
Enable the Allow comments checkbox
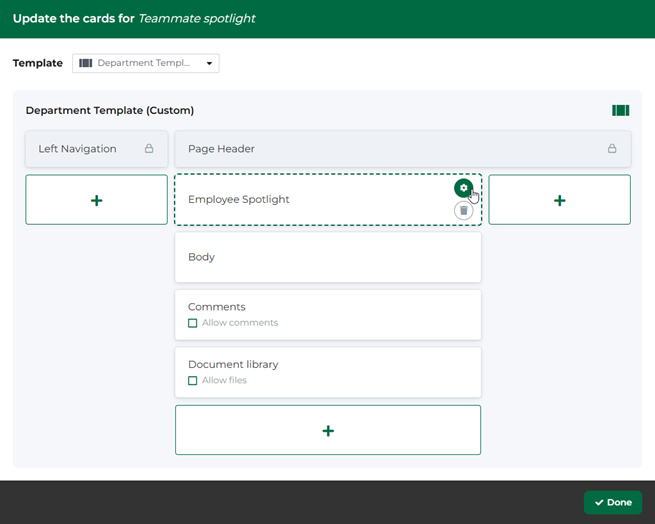(193, 323)
